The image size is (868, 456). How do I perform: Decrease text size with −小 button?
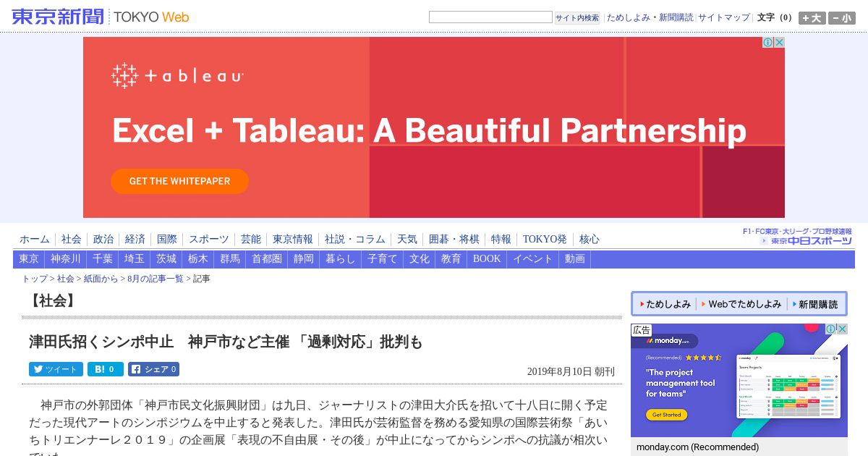click(x=842, y=18)
